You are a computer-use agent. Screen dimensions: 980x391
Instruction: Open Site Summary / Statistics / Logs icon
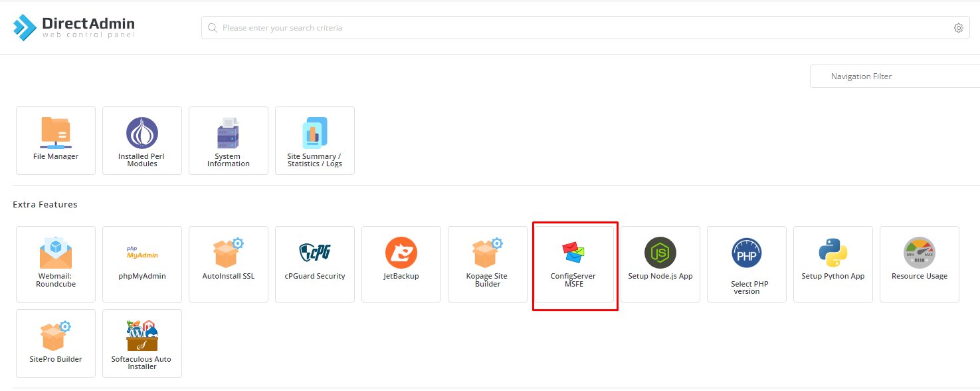315,132
